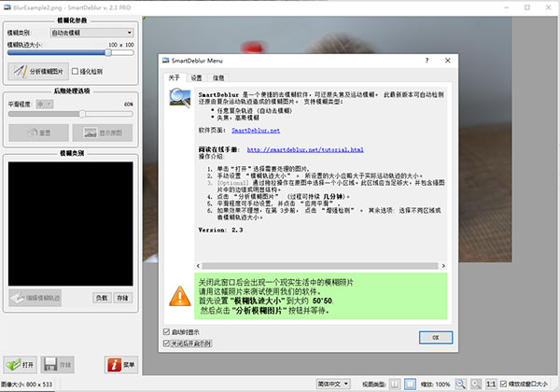The width and height of the screenshot is (560, 392).
Task: Click the 显示原图 show original button
Action: click(103, 133)
